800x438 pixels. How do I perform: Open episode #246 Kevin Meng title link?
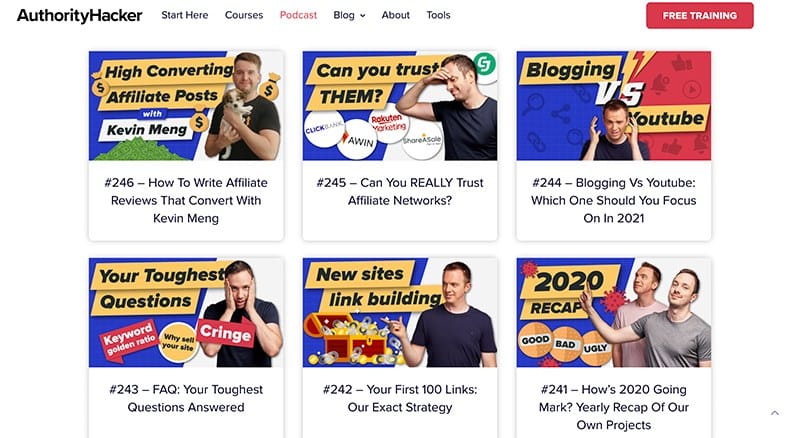186,201
